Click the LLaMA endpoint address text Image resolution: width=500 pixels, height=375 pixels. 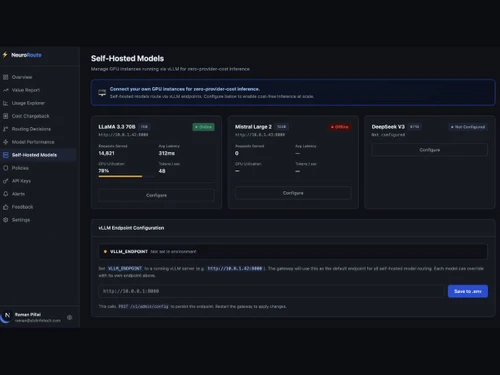pos(123,135)
